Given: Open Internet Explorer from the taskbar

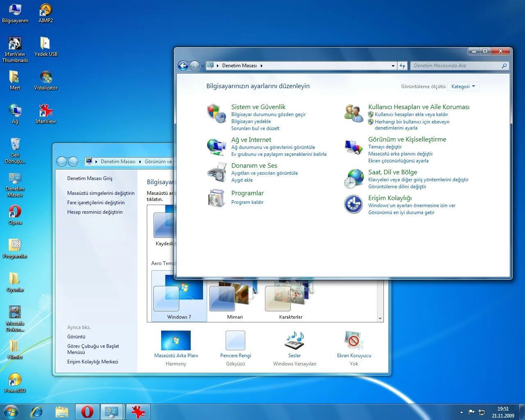Looking at the screenshot, I should pos(37,412).
